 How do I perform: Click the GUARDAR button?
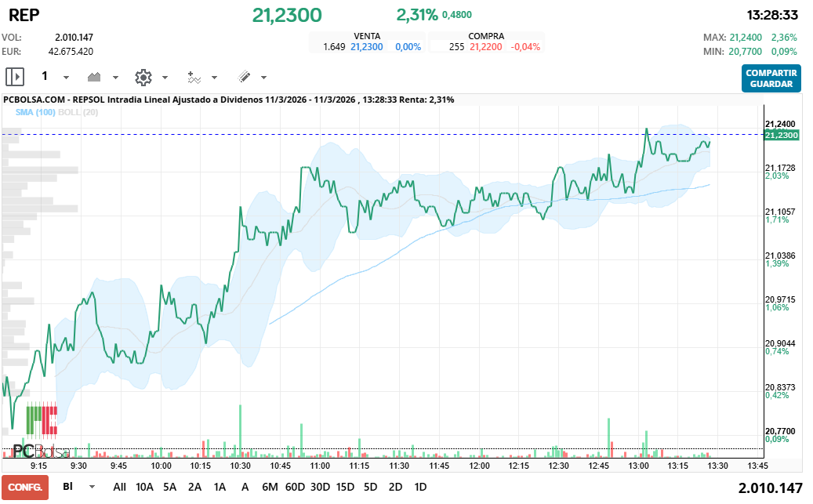coord(771,84)
